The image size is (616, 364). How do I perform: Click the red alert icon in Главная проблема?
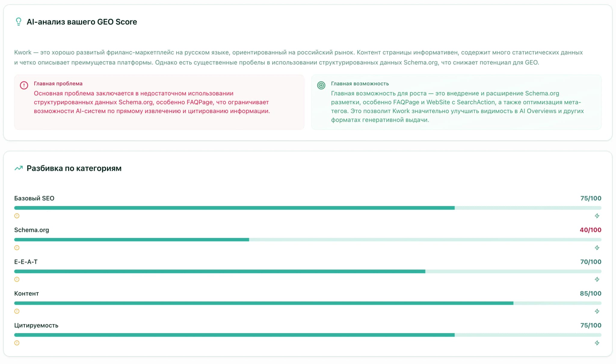24,85
